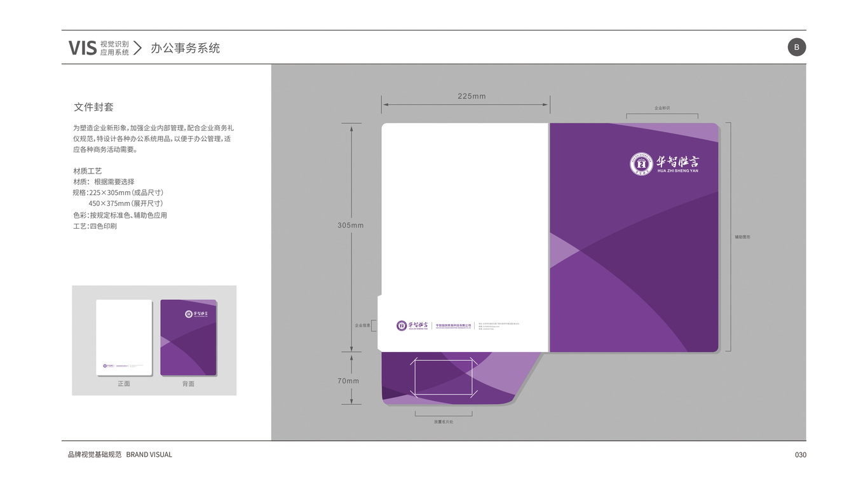
Task: Click the 225mm width dimension label
Action: [x=471, y=97]
